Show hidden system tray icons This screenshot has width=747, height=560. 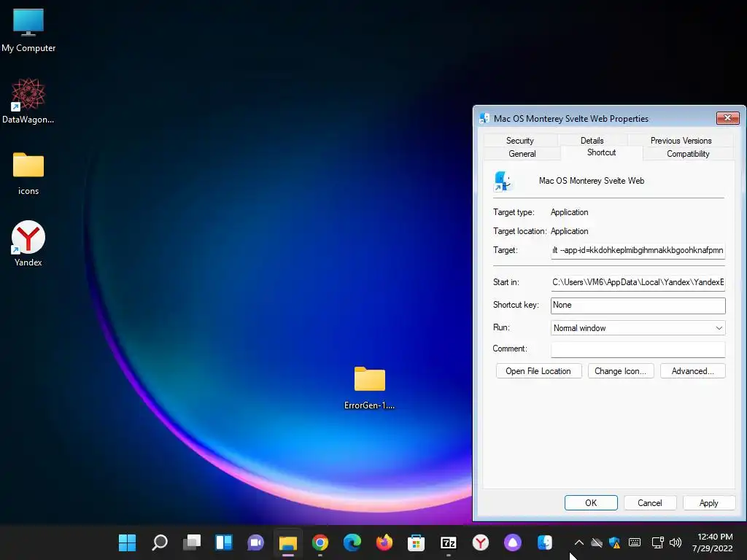pos(578,542)
